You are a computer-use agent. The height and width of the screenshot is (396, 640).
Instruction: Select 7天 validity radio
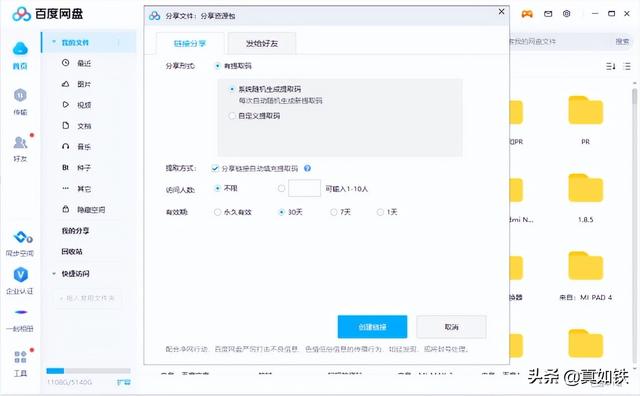333,212
